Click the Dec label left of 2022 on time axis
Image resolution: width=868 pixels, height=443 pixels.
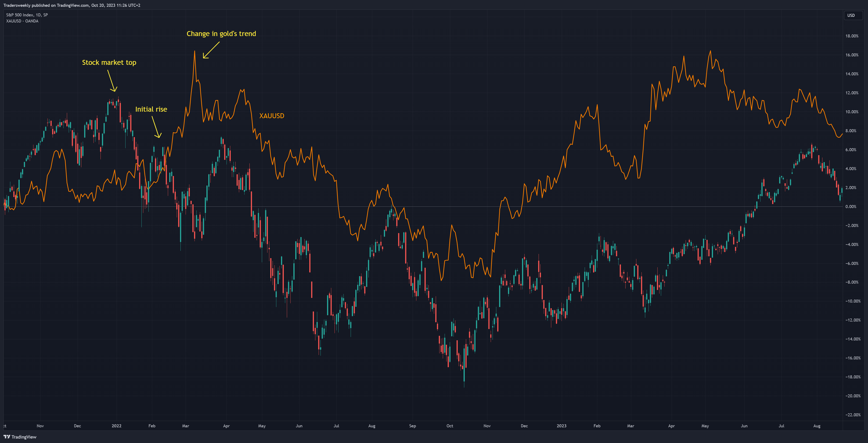click(78, 426)
